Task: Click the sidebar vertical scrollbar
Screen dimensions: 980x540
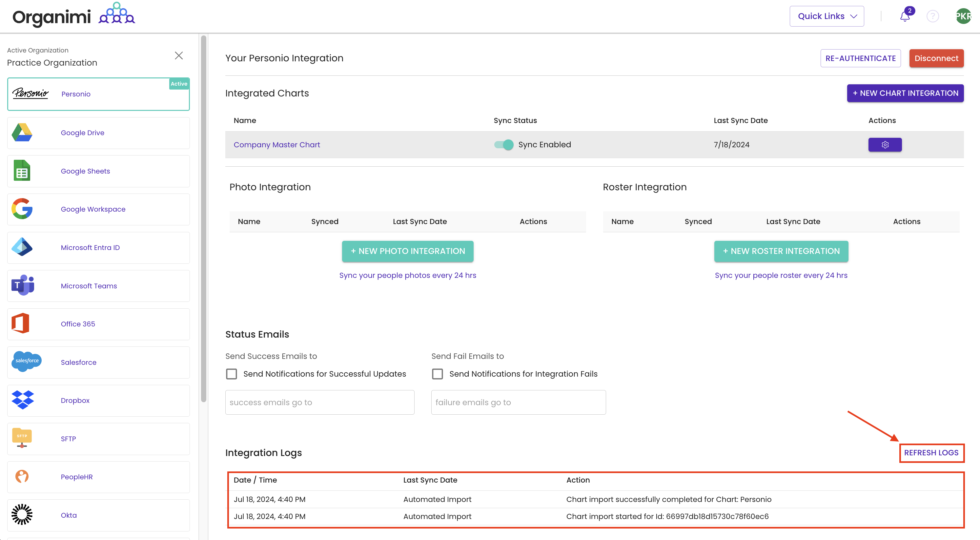Action: tap(204, 219)
